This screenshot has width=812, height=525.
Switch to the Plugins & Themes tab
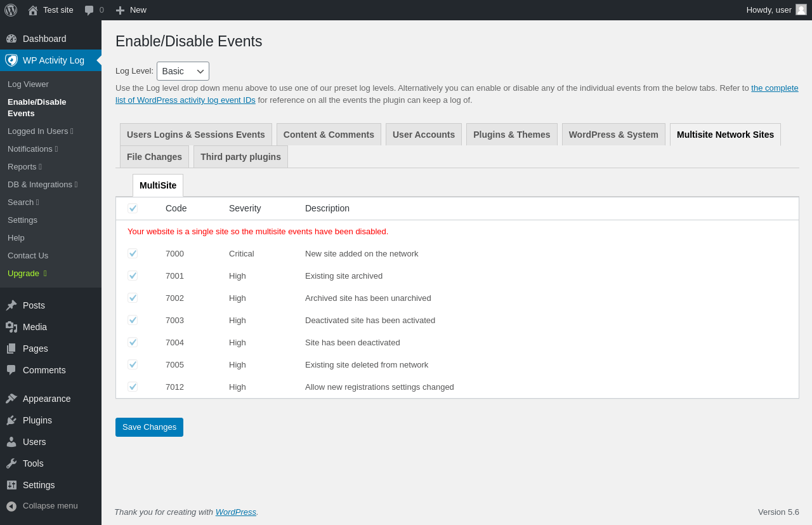click(x=511, y=135)
